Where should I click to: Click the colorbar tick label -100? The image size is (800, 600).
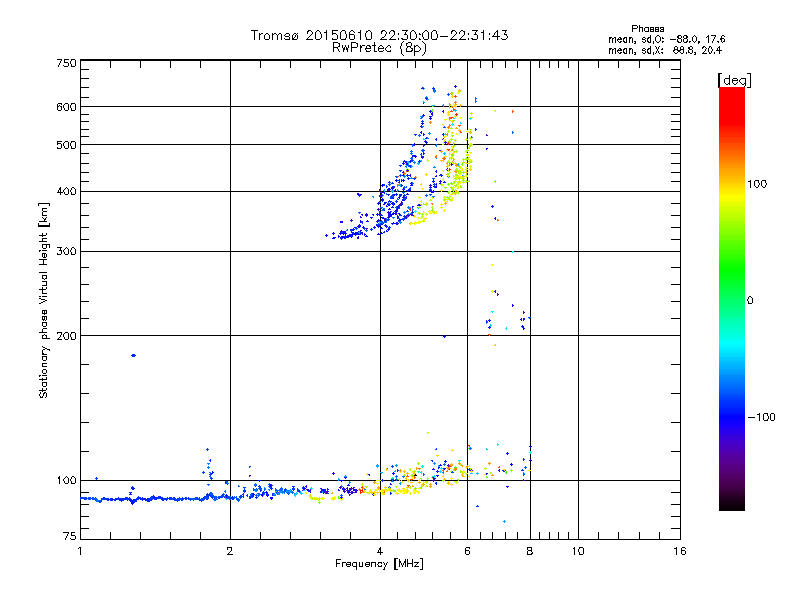(760, 416)
